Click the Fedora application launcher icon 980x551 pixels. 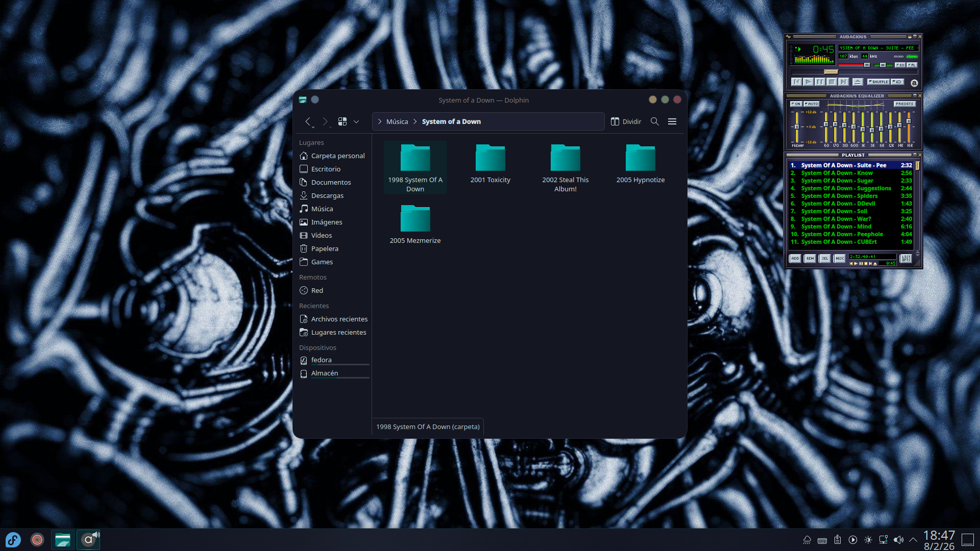tap(13, 540)
